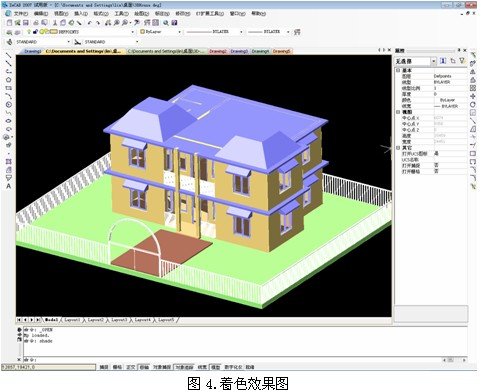
Task: Open the second BYLAYER lineweight dropdown
Action: (x=288, y=32)
